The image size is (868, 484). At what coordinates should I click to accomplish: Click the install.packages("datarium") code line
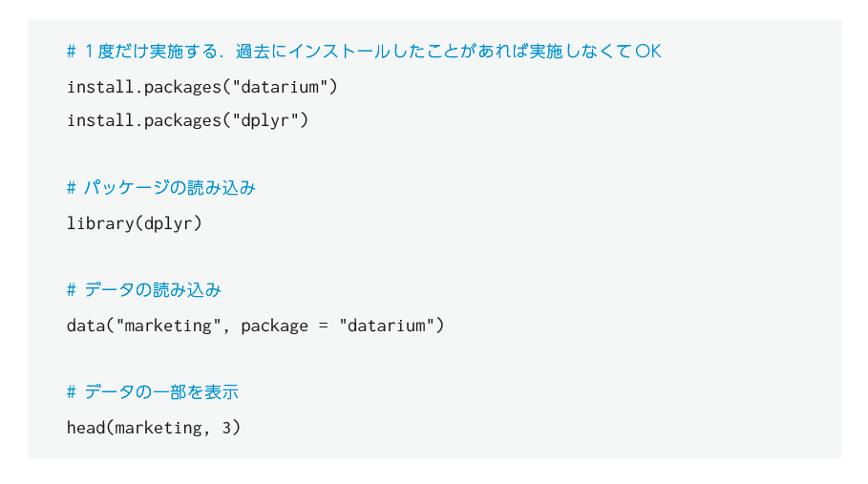click(202, 87)
